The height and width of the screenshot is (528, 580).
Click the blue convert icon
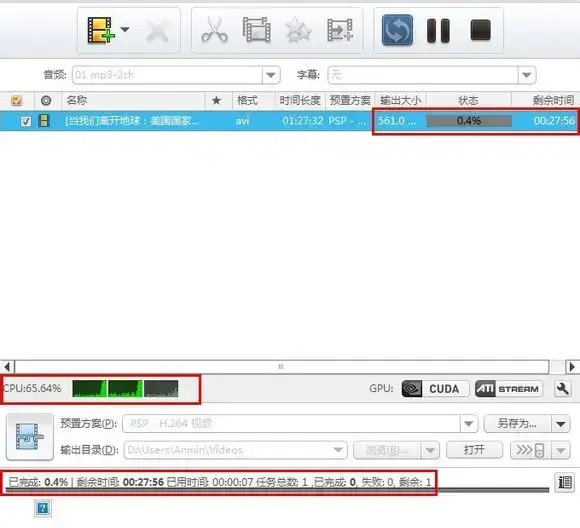(397, 30)
